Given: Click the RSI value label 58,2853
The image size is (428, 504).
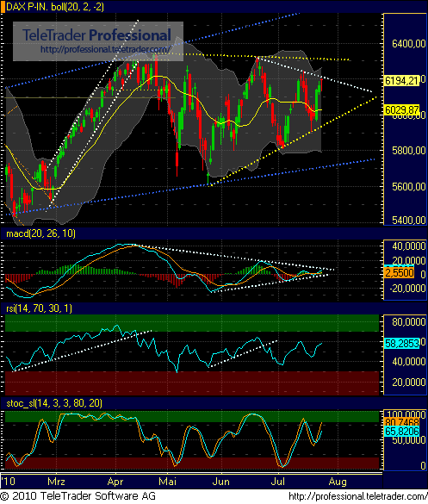Looking at the screenshot, I should (x=402, y=343).
